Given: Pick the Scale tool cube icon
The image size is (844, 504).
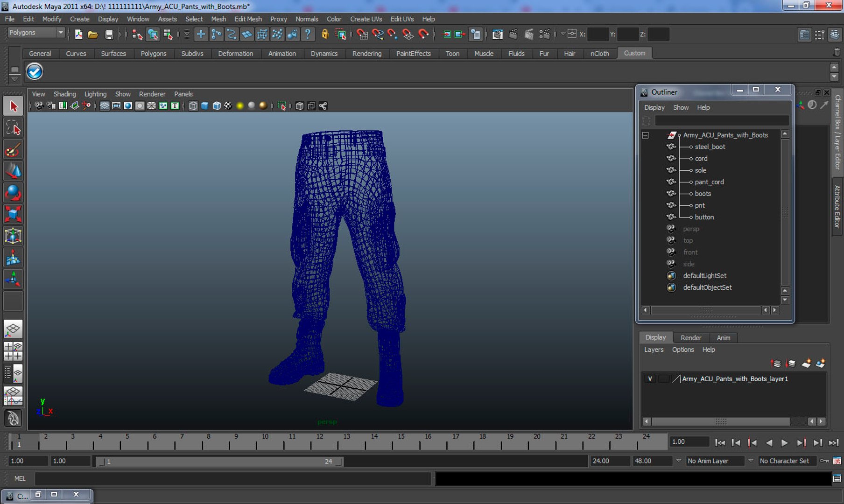Looking at the screenshot, I should (x=13, y=214).
